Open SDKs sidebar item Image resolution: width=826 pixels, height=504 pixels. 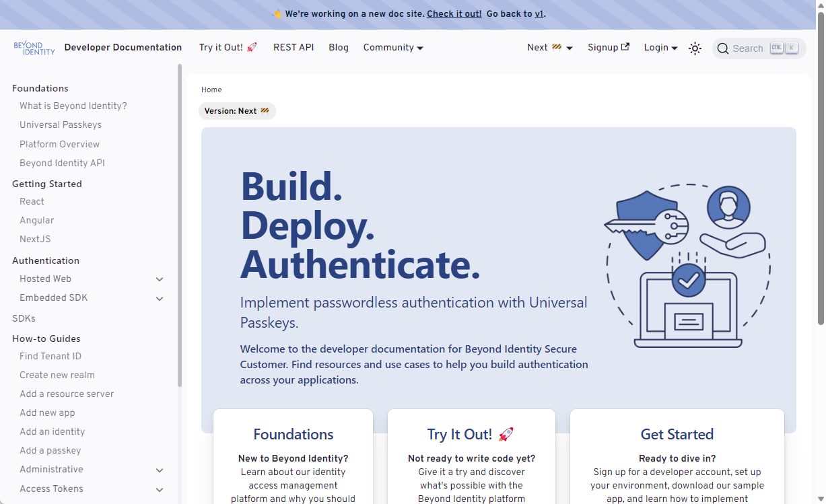24,318
